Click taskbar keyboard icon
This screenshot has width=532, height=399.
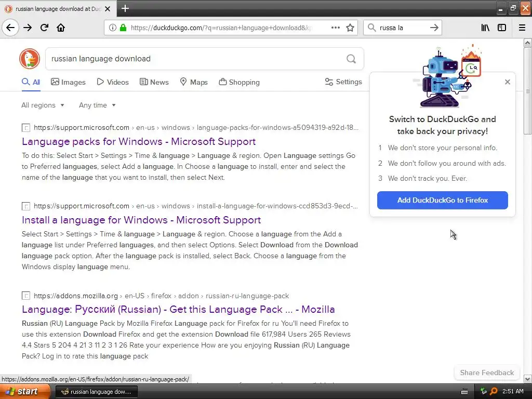464,392
